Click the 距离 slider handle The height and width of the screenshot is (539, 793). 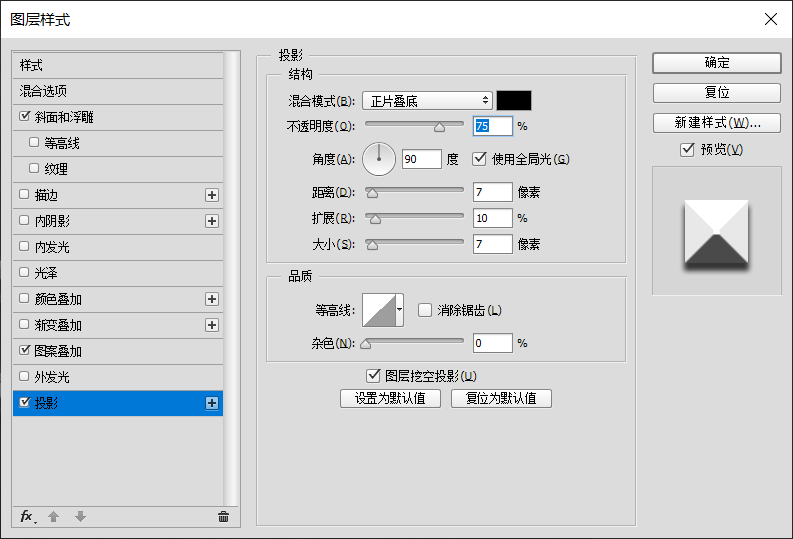(x=372, y=193)
